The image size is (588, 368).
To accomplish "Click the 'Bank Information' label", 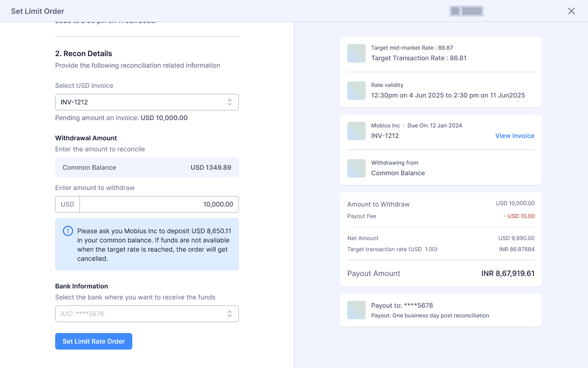I will click(82, 286).
